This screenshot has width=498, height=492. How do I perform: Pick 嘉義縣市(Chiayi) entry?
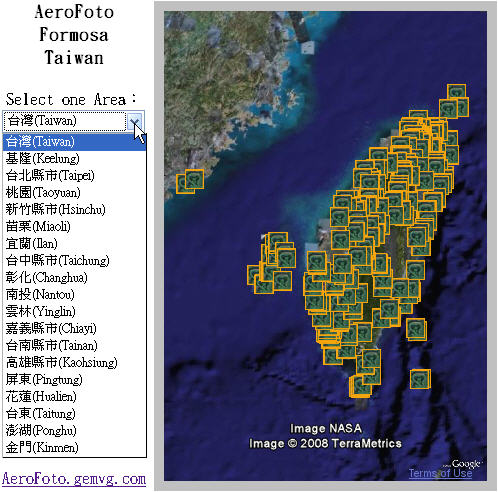pos(74,329)
